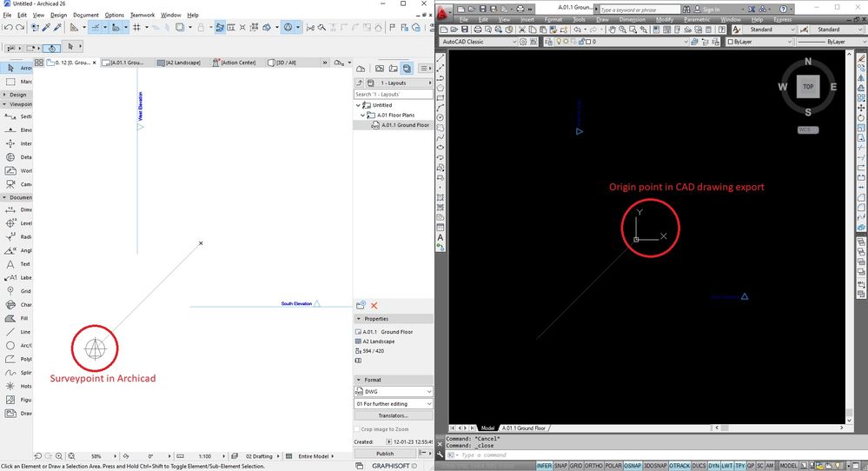The height and width of the screenshot is (471, 868).
Task: Toggle ORTHO mode in AutoCAD status bar
Action: 593,466
